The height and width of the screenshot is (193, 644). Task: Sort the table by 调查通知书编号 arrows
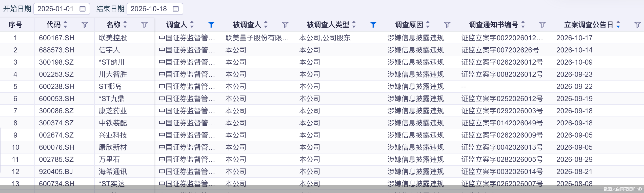[523, 24]
